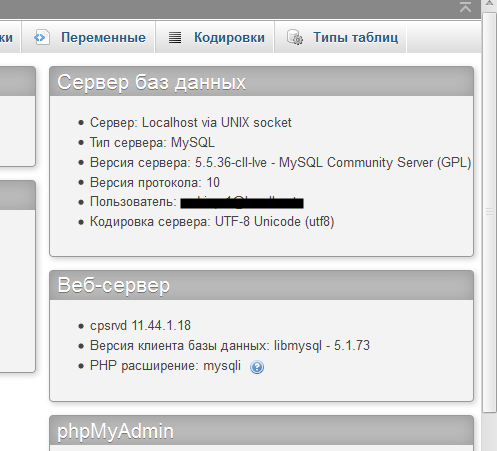Image resolution: width=497 pixels, height=451 pixels.
Task: Open the Типы таблиц tab
Action: click(x=340, y=37)
